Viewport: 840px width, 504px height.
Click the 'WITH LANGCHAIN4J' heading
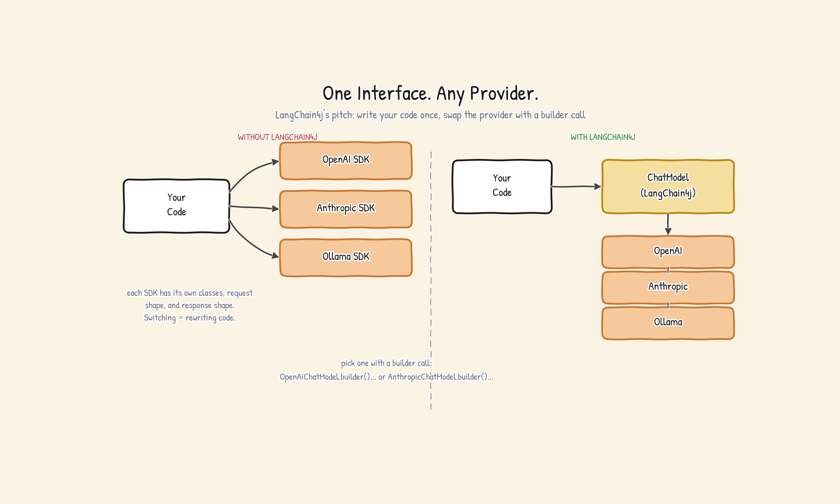point(603,137)
